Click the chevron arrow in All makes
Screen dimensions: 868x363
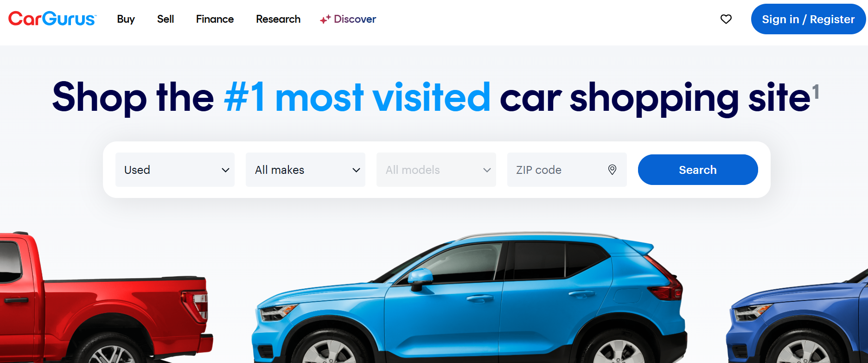[x=356, y=170]
